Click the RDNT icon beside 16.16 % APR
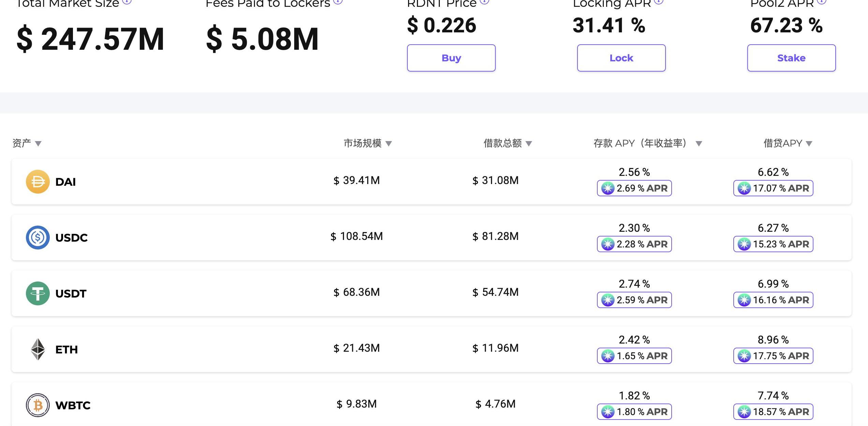This screenshot has height=426, width=868. pos(744,300)
